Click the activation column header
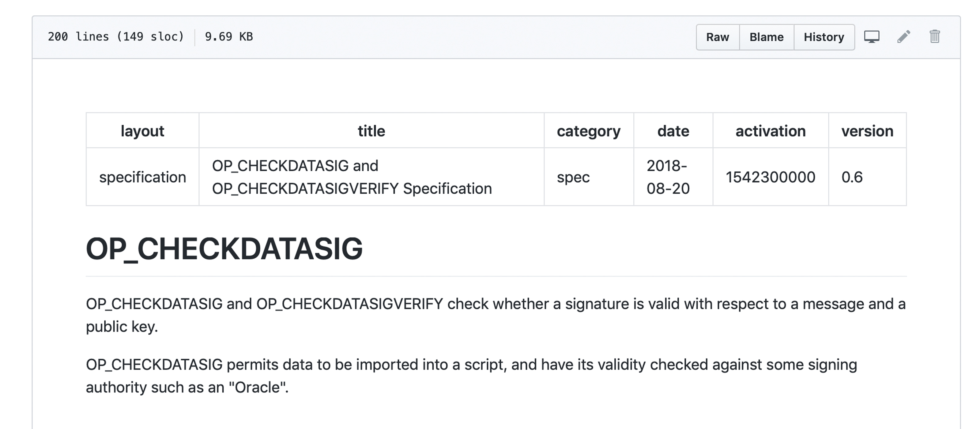Screen dimensions: 980x429 tap(771, 131)
